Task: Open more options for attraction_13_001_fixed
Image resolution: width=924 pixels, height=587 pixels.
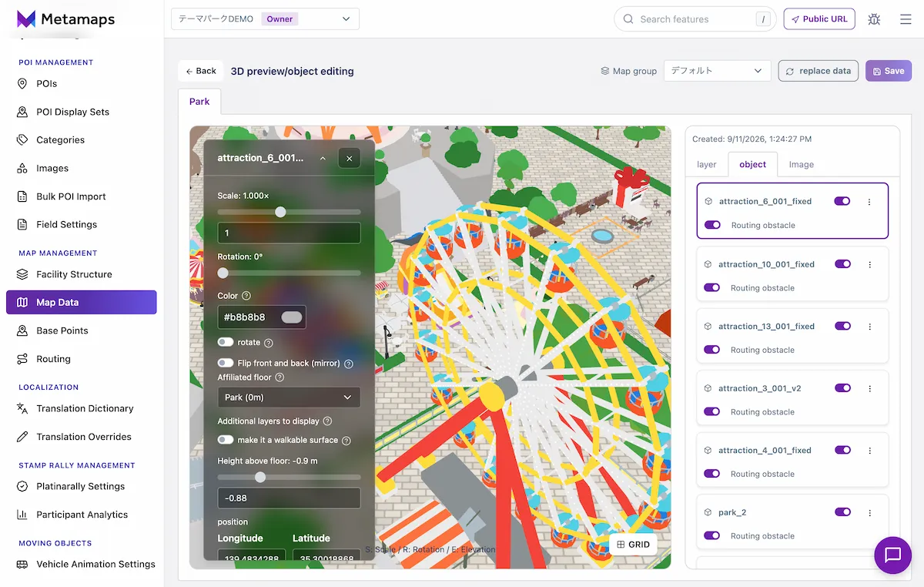Action: pos(869,327)
